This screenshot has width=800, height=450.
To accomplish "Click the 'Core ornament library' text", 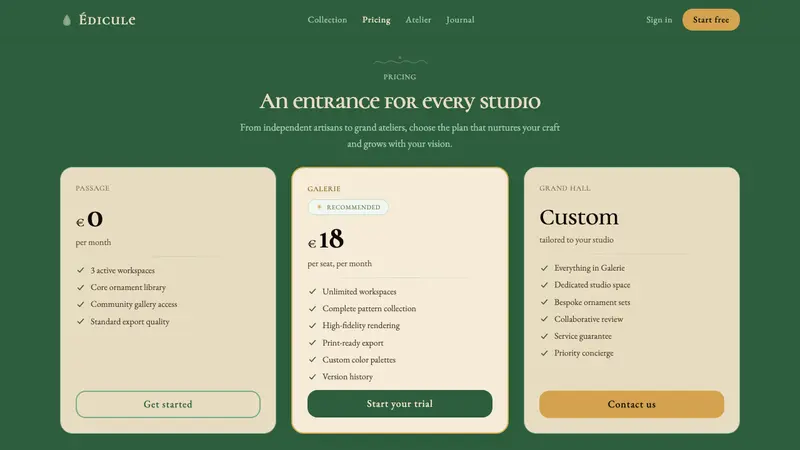I will click(128, 287).
